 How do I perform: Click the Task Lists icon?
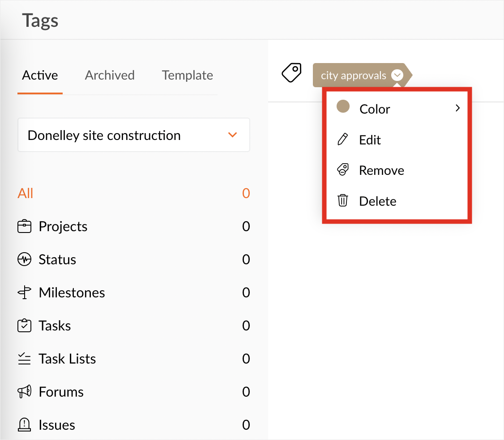point(24,359)
